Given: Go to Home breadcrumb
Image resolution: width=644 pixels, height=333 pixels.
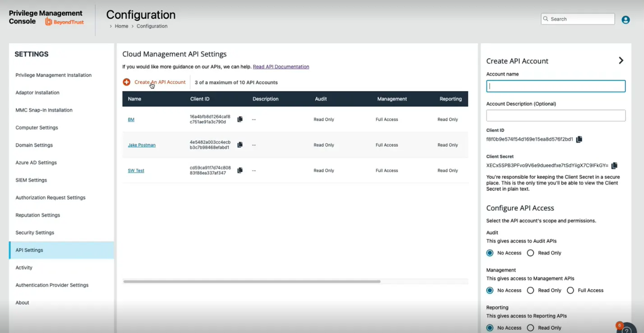Looking at the screenshot, I should click(x=121, y=26).
